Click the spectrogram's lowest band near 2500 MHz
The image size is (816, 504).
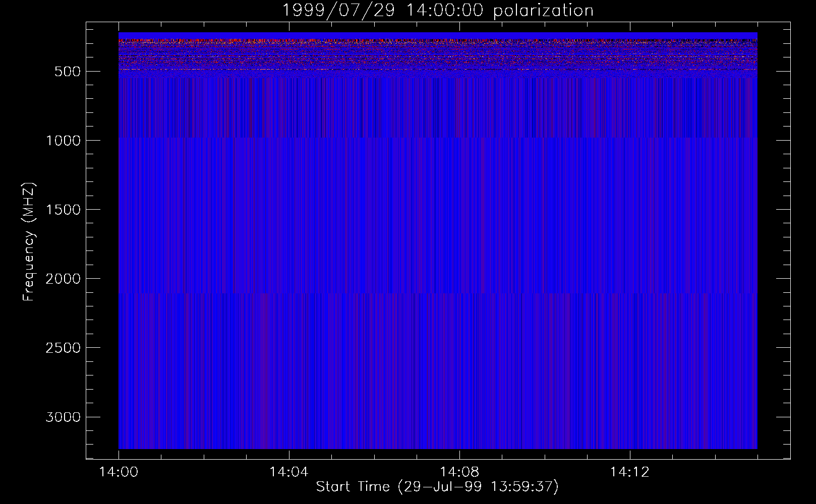click(437, 348)
